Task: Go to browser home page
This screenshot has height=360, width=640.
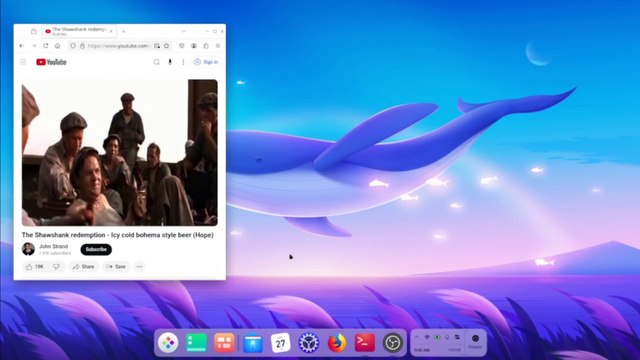Action: click(x=58, y=46)
